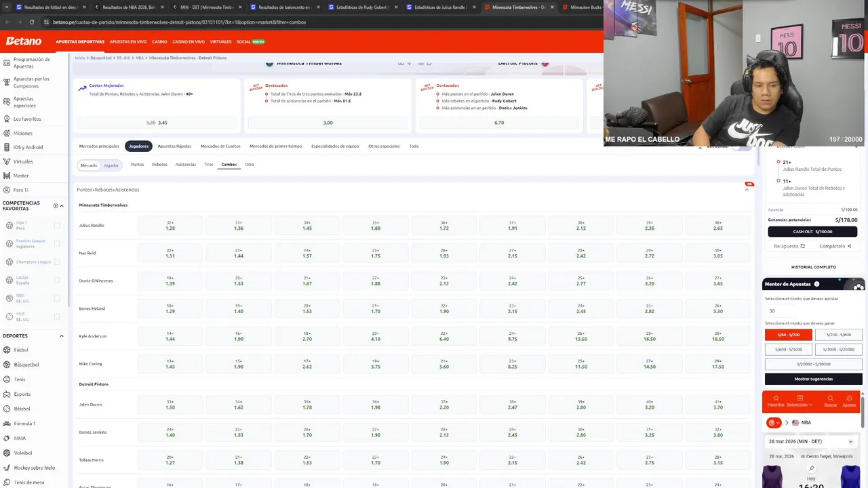The width and height of the screenshot is (868, 488).
Task: Open Favoritos star icon in widget
Action: pos(776,399)
